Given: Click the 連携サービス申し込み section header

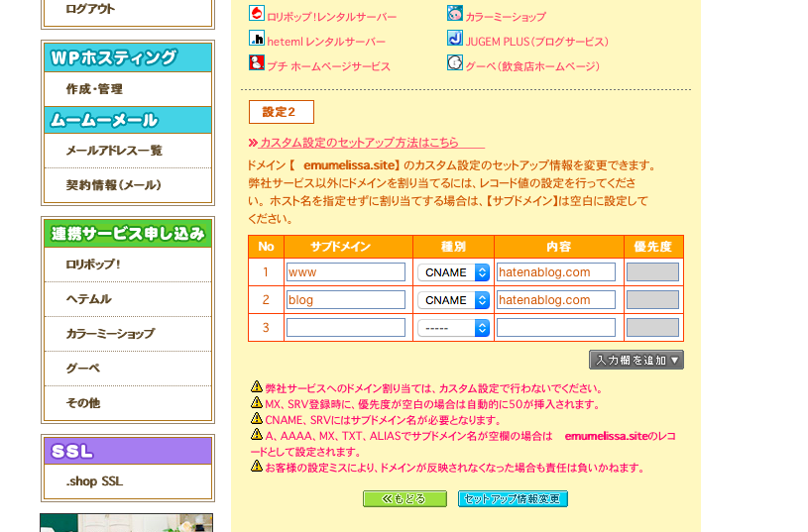Looking at the screenshot, I should (128, 234).
